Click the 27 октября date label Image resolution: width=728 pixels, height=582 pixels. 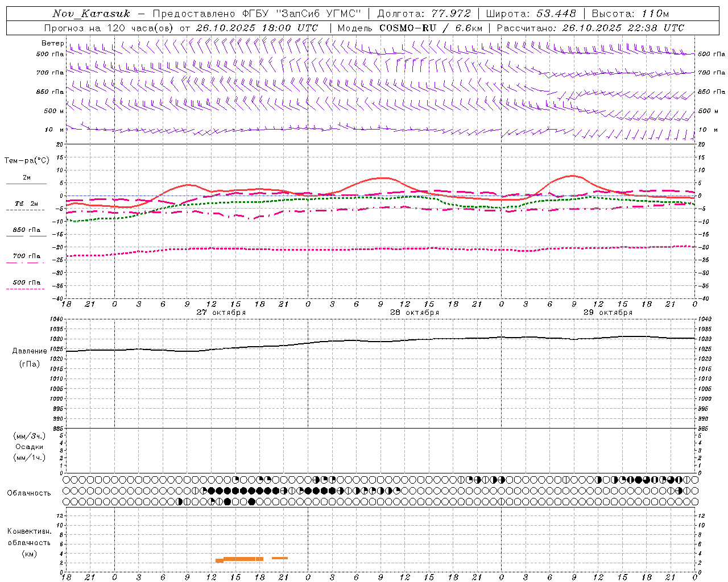point(221,313)
